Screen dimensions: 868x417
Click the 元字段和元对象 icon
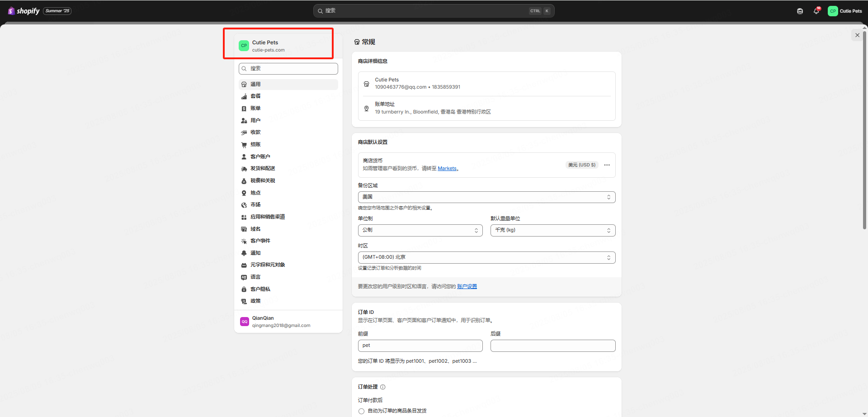244,265
